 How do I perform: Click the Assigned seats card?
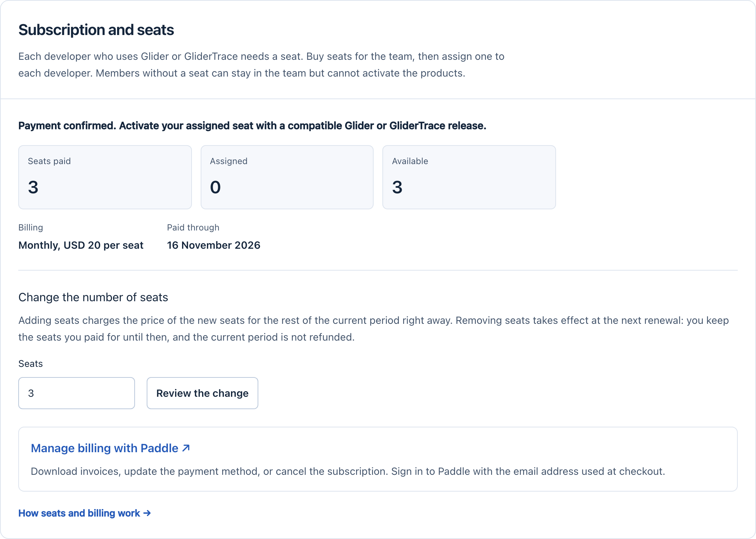(287, 177)
